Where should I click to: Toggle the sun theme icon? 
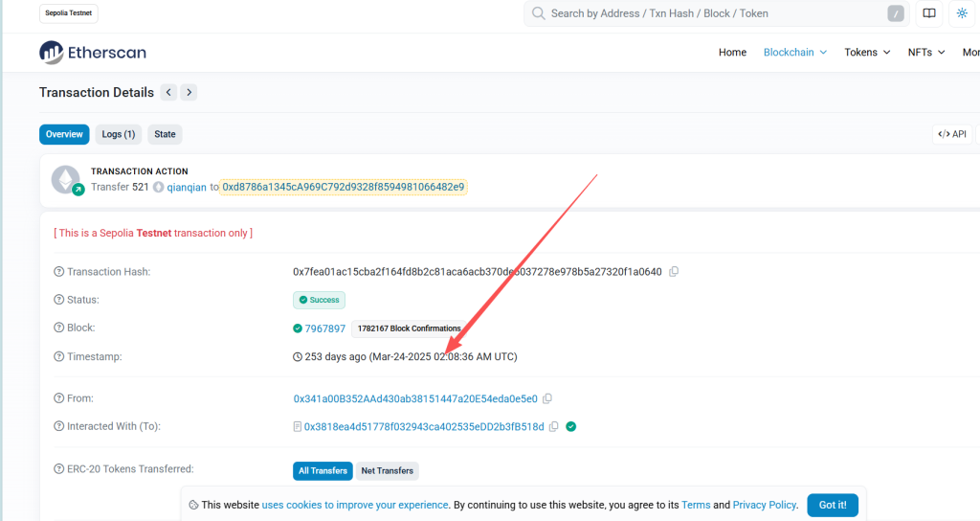(962, 13)
